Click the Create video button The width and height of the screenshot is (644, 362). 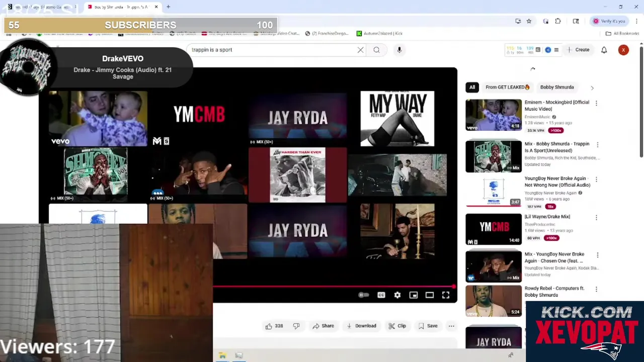[x=578, y=50]
